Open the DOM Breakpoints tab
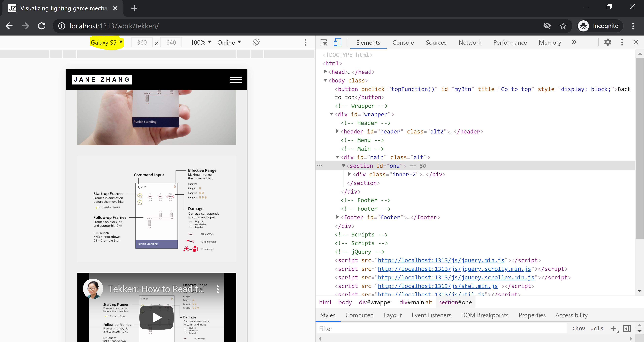This screenshot has width=644, height=342. point(485,315)
